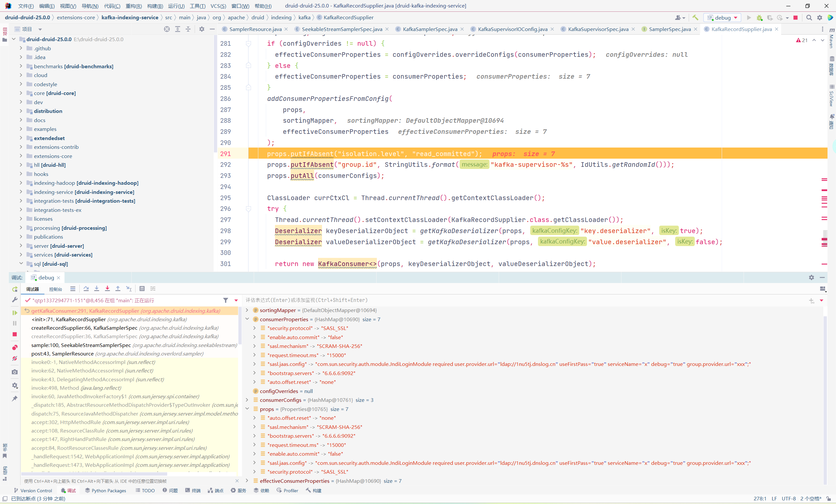836x504 pixels.
Task: Take thread dump with camera icon
Action: (15, 372)
